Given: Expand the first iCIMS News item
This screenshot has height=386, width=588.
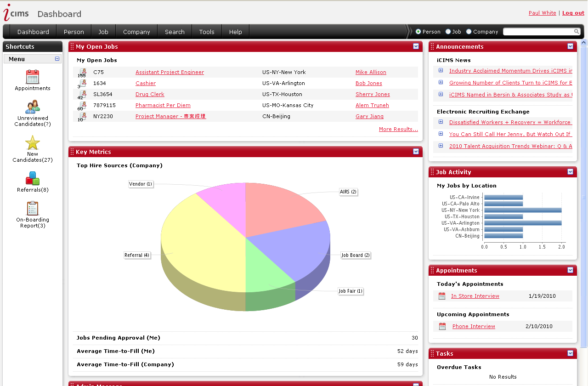Looking at the screenshot, I should pos(441,70).
